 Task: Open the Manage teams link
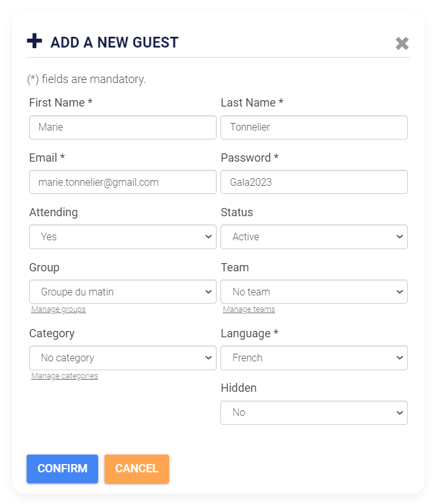(249, 309)
